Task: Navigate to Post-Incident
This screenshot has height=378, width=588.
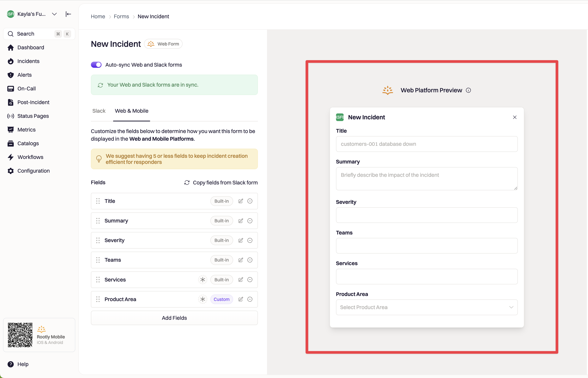Action: pyautogui.click(x=33, y=102)
